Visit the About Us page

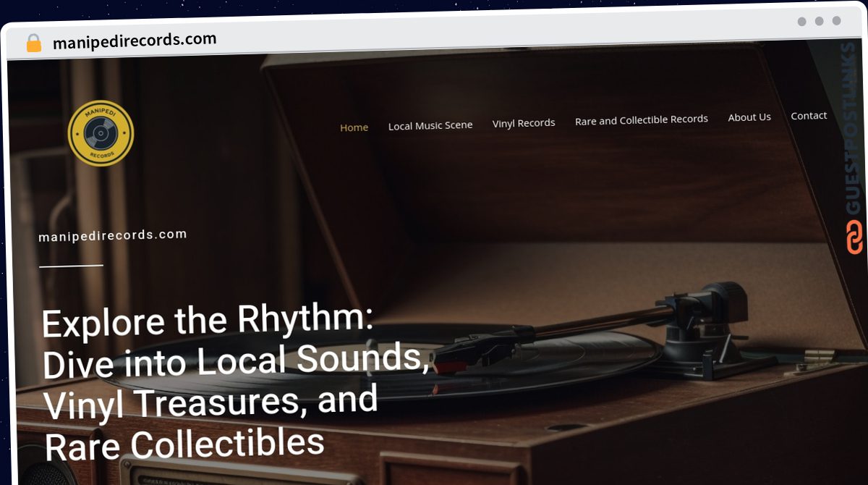749,117
